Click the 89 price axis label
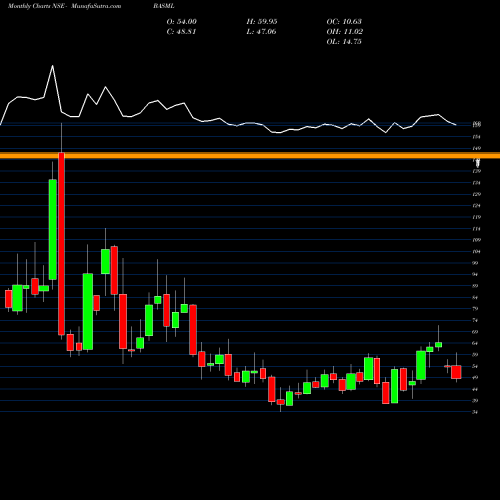 pyautogui.click(x=476, y=286)
